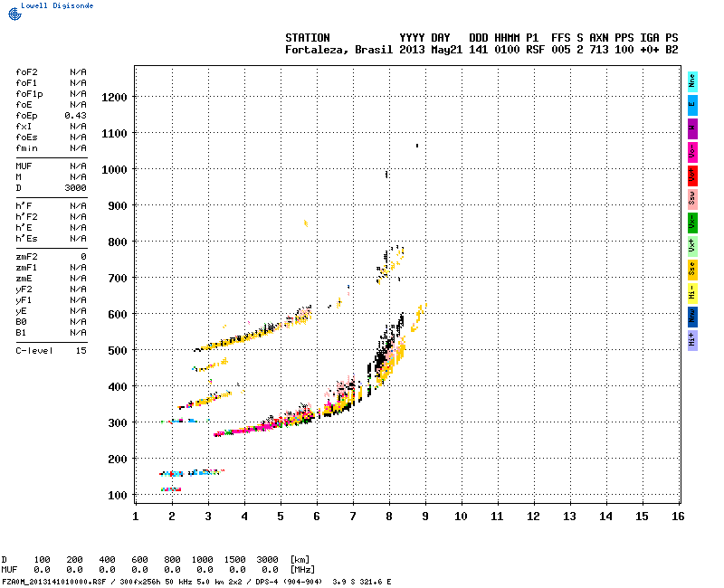Click the DPS-4 instrument text in footer
Screen dimensions: 724x588
266,582
